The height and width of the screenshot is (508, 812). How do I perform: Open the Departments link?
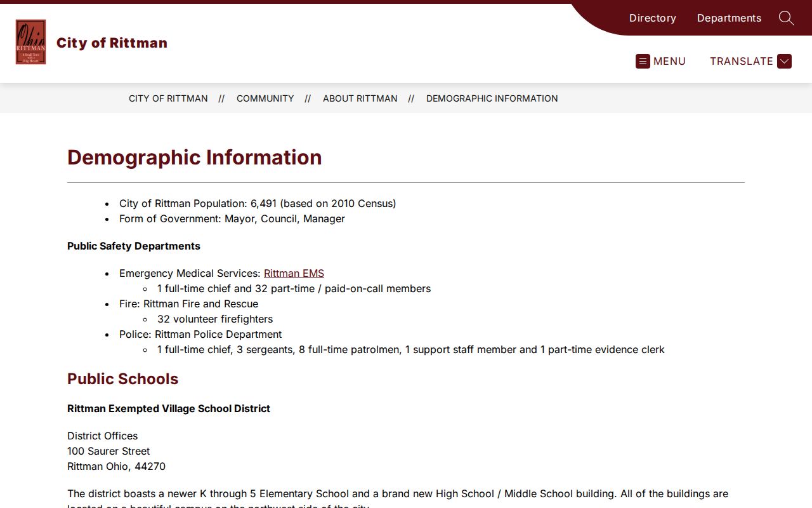(x=729, y=18)
